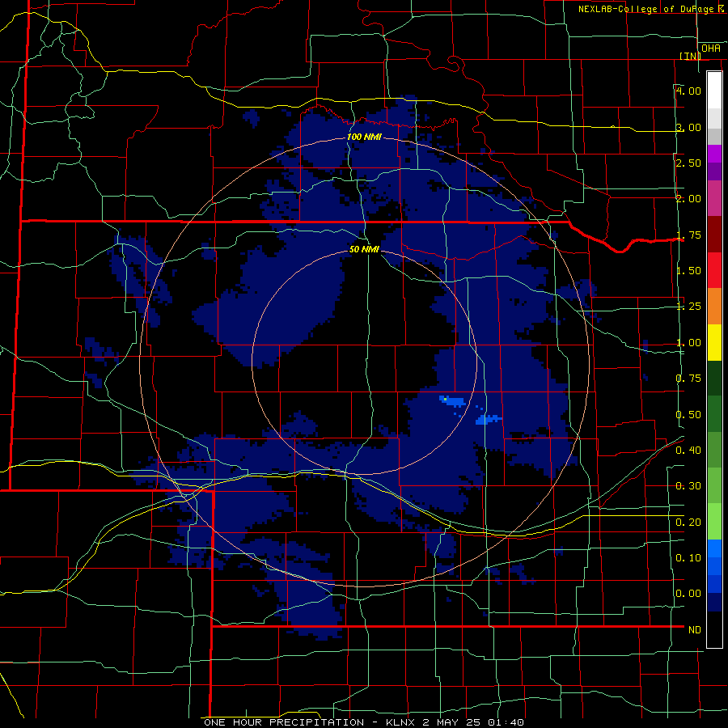Click the 2.50 legend value

tap(688, 163)
